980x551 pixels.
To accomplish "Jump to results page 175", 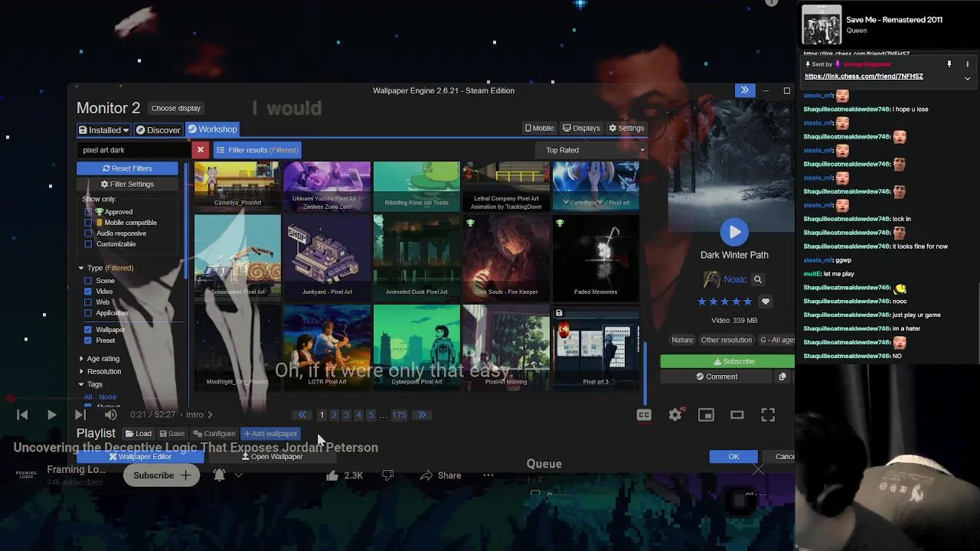I will 399,415.
